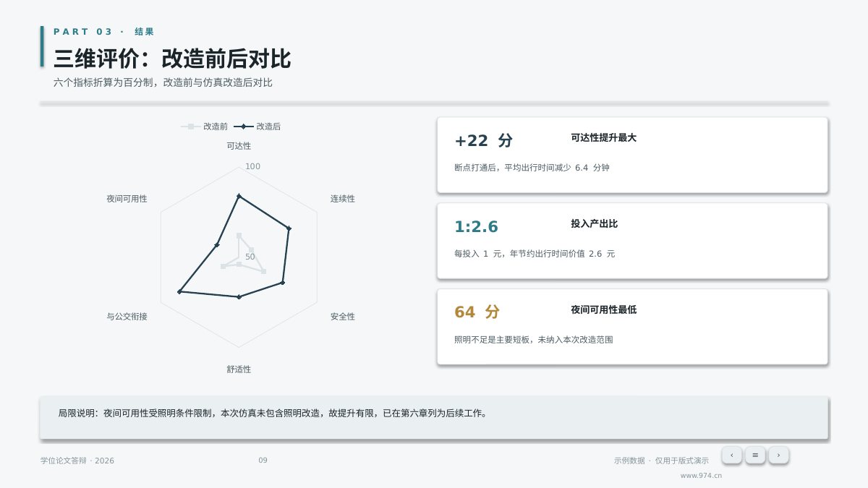
Task: Go to the previous slide arrow
Action: click(x=731, y=455)
